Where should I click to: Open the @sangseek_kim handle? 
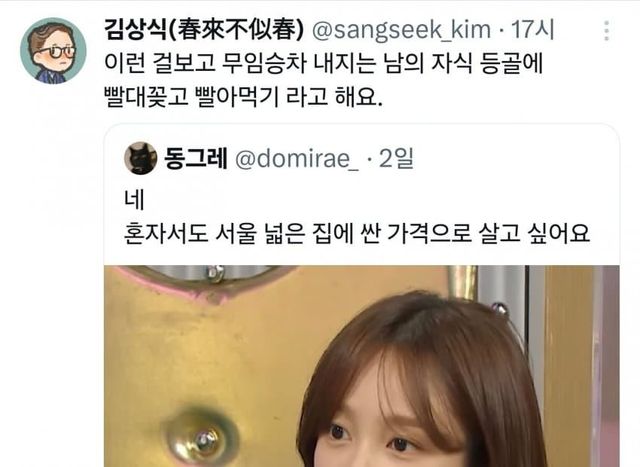click(402, 31)
